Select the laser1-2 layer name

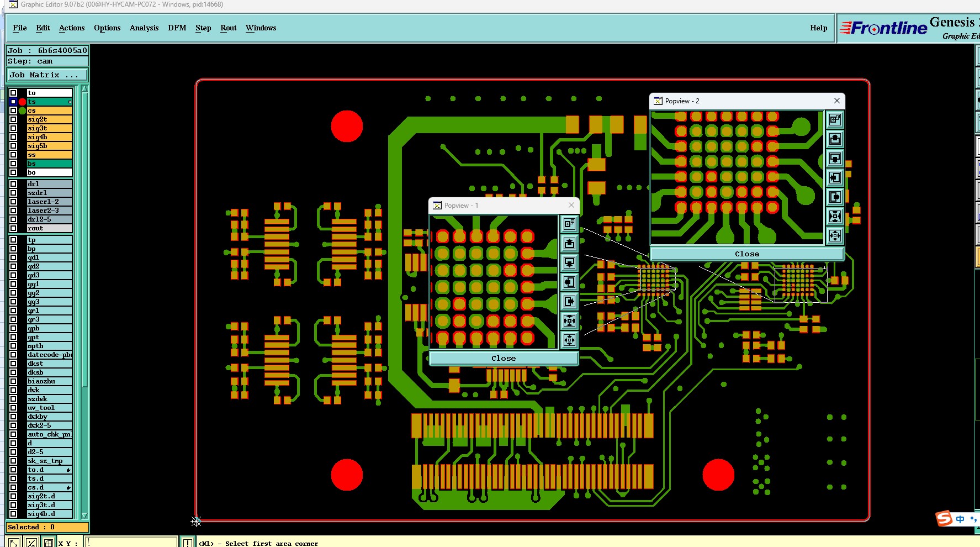[50, 202]
